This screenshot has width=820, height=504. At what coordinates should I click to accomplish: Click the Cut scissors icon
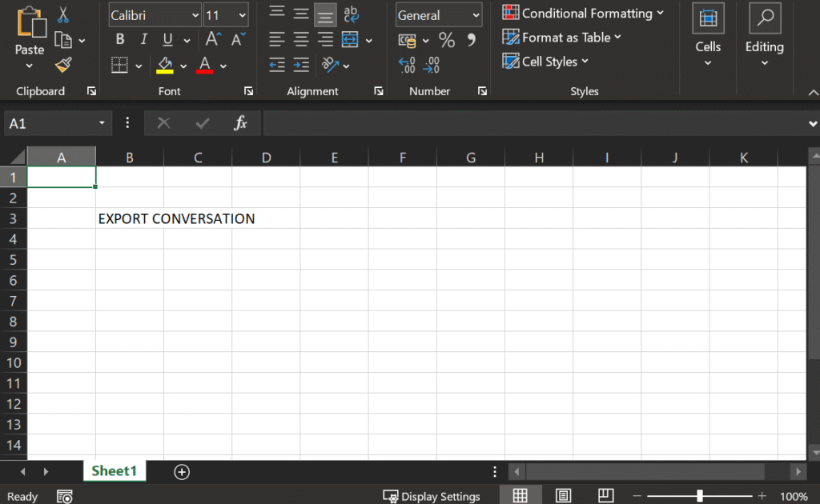click(x=63, y=14)
